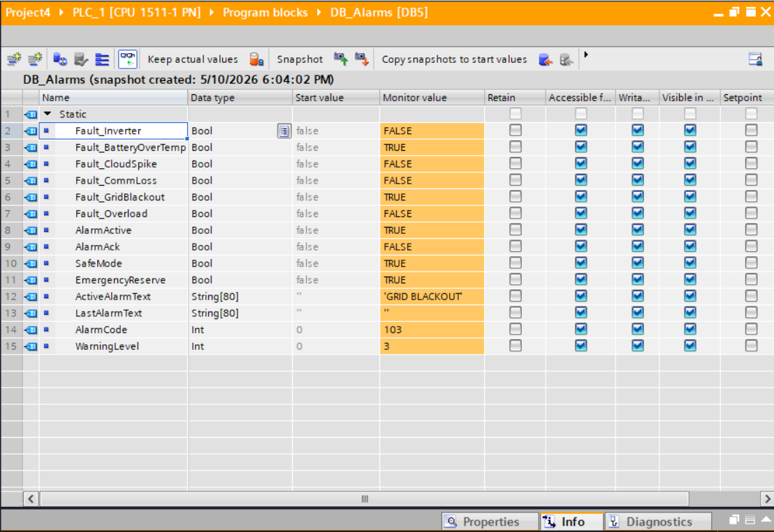The height and width of the screenshot is (532, 774).
Task: Click the snapshot icon with orange arrow
Action: [362, 59]
